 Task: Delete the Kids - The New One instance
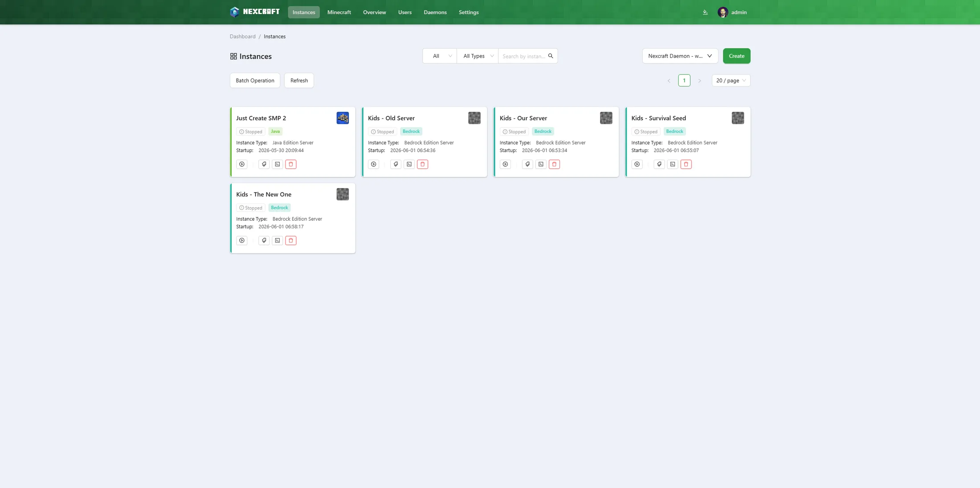pos(291,240)
